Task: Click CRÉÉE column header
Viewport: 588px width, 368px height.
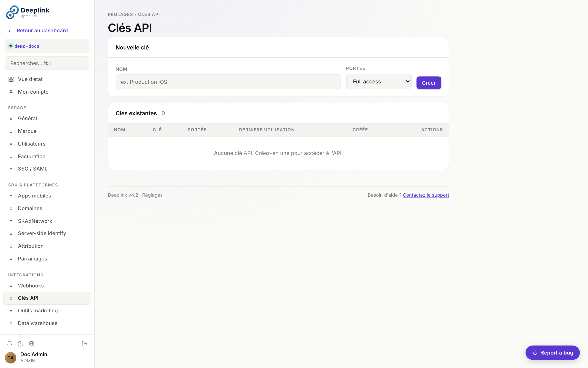Action: coord(360,130)
